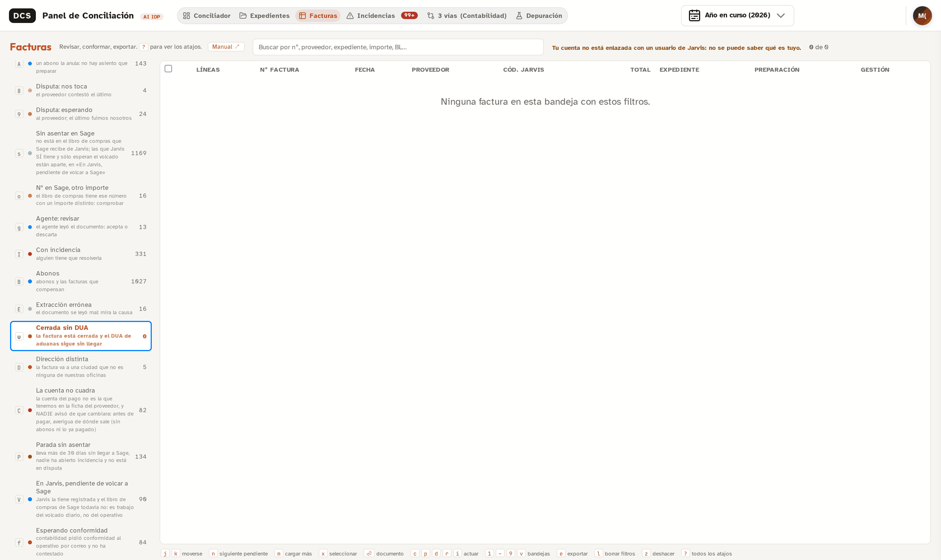Select the Agente: revisar tray
This screenshot has height=560, width=941.
click(x=81, y=227)
